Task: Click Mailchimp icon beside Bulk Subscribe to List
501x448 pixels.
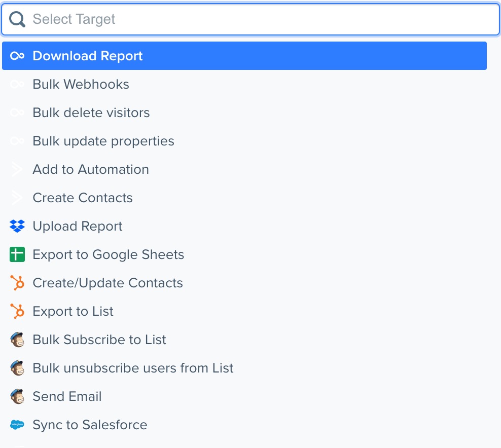Action: (17, 340)
